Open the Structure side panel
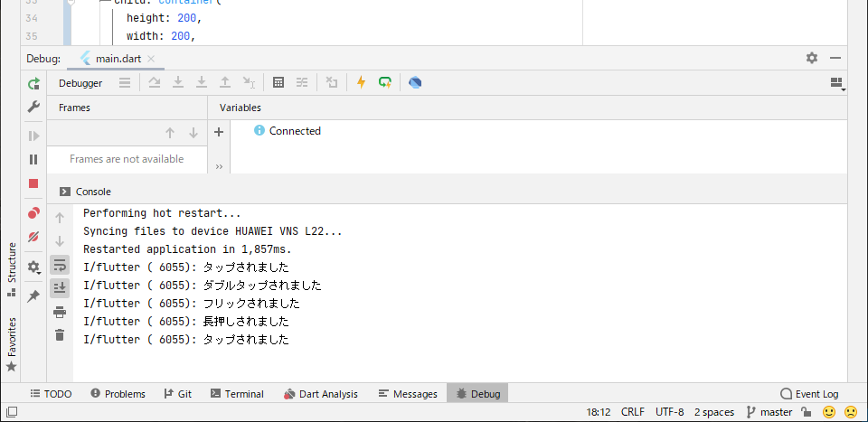Image resolution: width=868 pixels, height=422 pixels. (x=11, y=269)
